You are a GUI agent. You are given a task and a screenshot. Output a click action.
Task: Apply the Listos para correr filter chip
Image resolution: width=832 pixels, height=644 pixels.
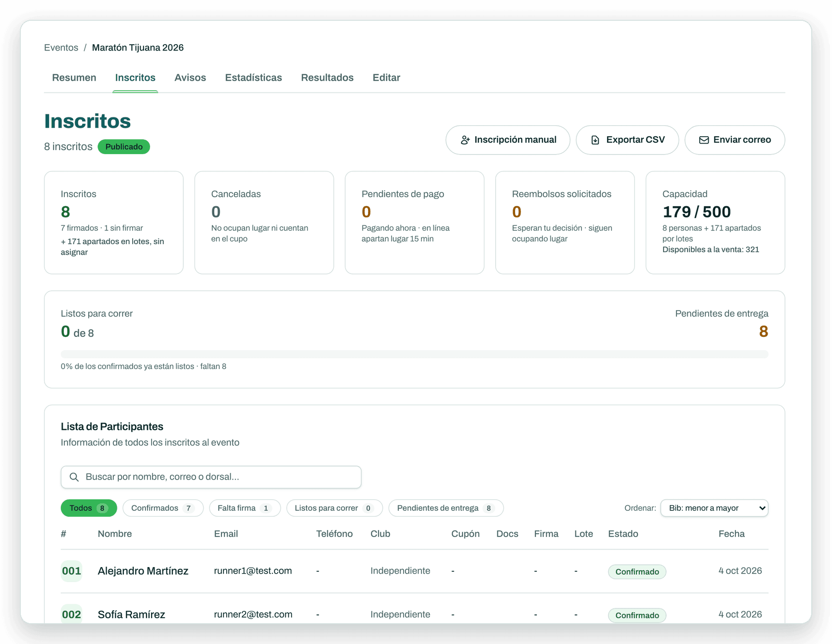pos(334,508)
